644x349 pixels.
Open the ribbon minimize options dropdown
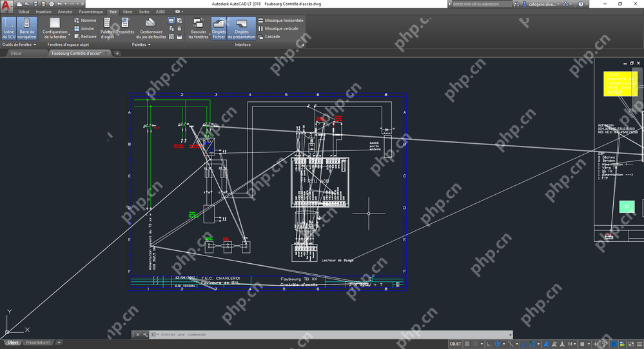tap(179, 12)
